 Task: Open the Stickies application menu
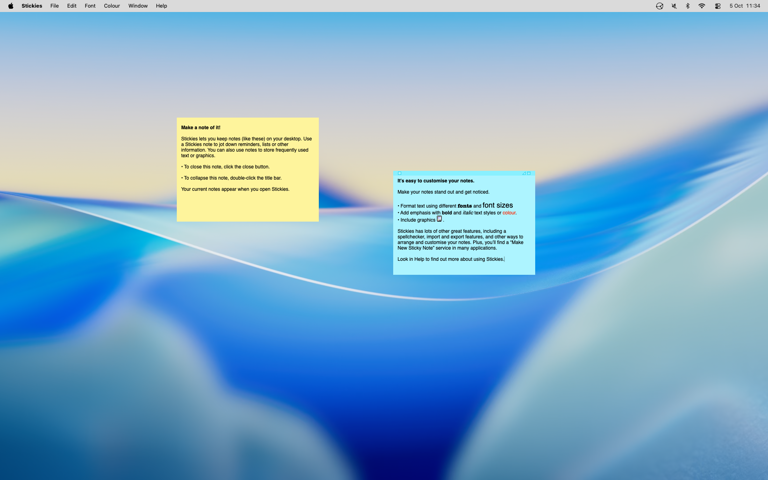32,6
